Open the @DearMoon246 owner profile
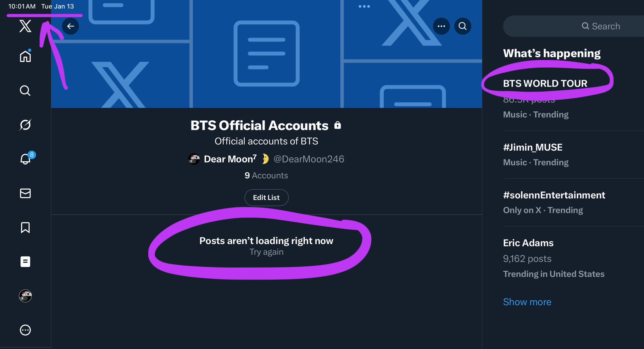This screenshot has height=349, width=644. pyautogui.click(x=308, y=159)
